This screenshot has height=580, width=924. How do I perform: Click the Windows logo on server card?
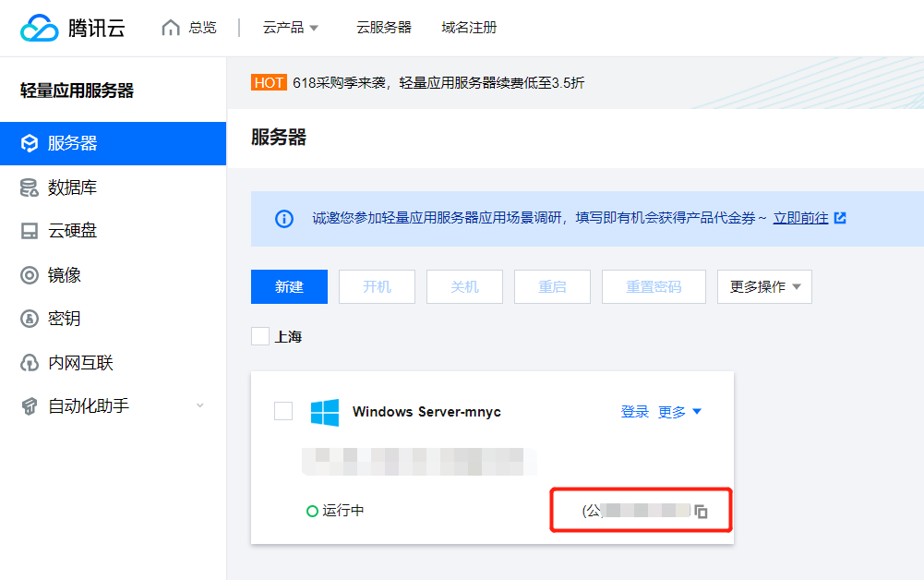325,412
